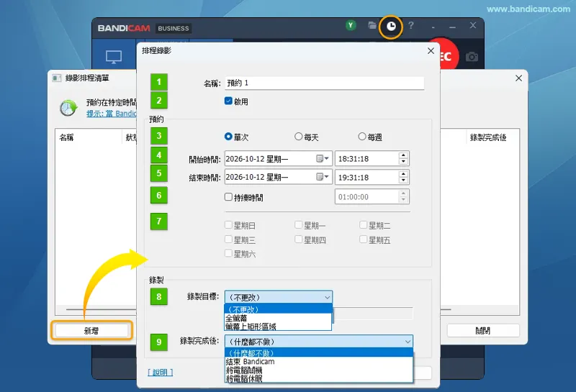The height and width of the screenshot is (392, 576).
Task: Select the 單次 radio option
Action: coord(228,137)
